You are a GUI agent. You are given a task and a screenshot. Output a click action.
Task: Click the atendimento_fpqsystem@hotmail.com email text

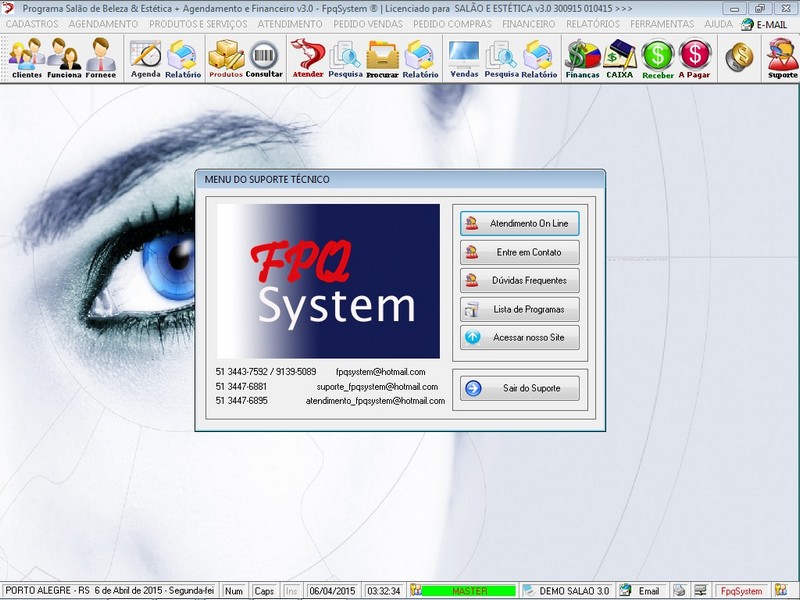pyautogui.click(x=375, y=401)
